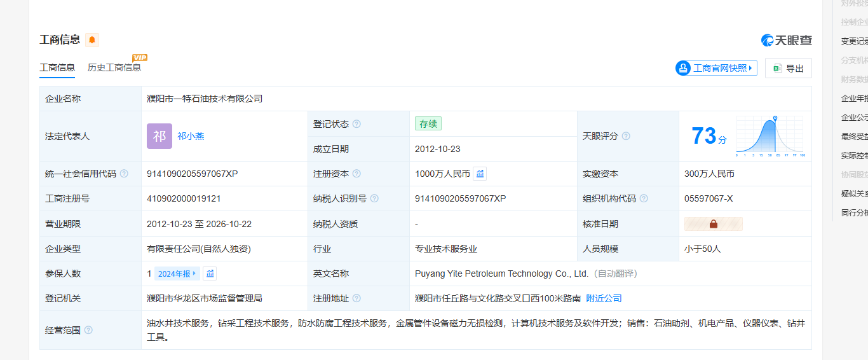This screenshot has height=360, width=868.
Task: Open 变更记录 in right sidebar
Action: 854,41
